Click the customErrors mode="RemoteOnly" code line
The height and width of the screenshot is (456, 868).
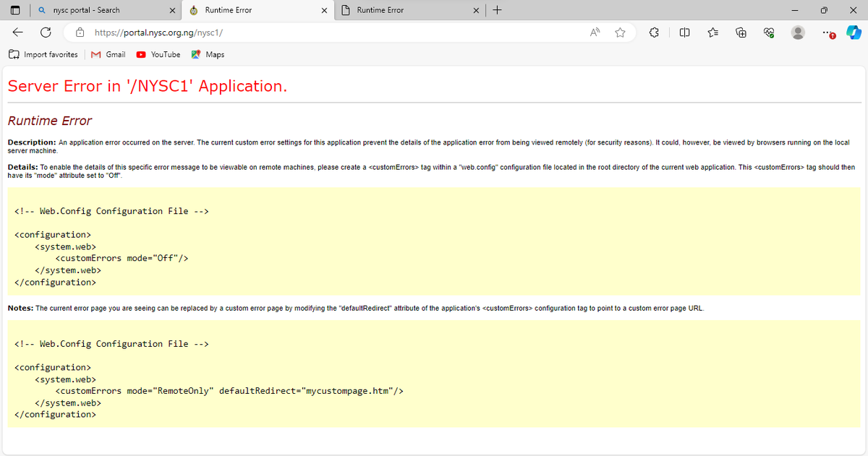point(229,391)
